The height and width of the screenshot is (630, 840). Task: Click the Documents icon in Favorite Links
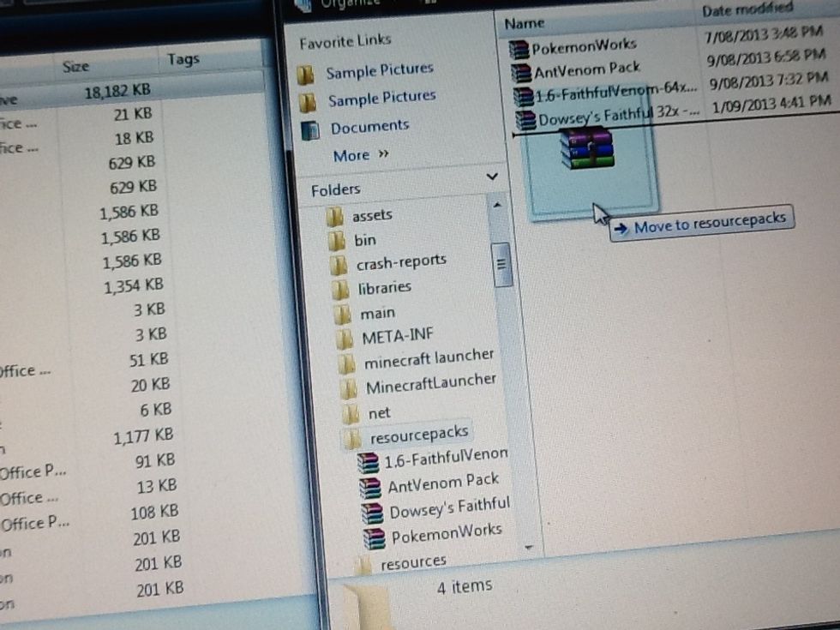pyautogui.click(x=310, y=130)
